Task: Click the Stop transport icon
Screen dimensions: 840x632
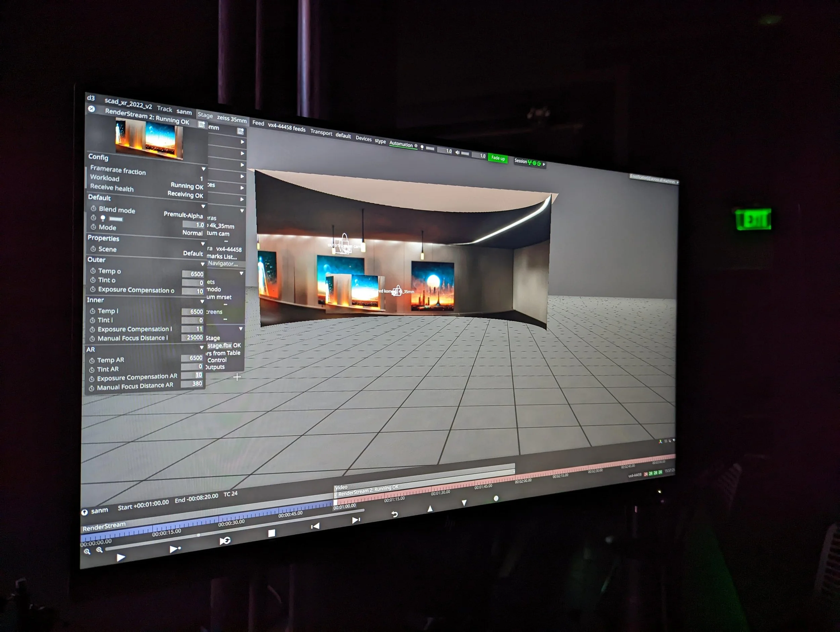Action: coord(271,533)
